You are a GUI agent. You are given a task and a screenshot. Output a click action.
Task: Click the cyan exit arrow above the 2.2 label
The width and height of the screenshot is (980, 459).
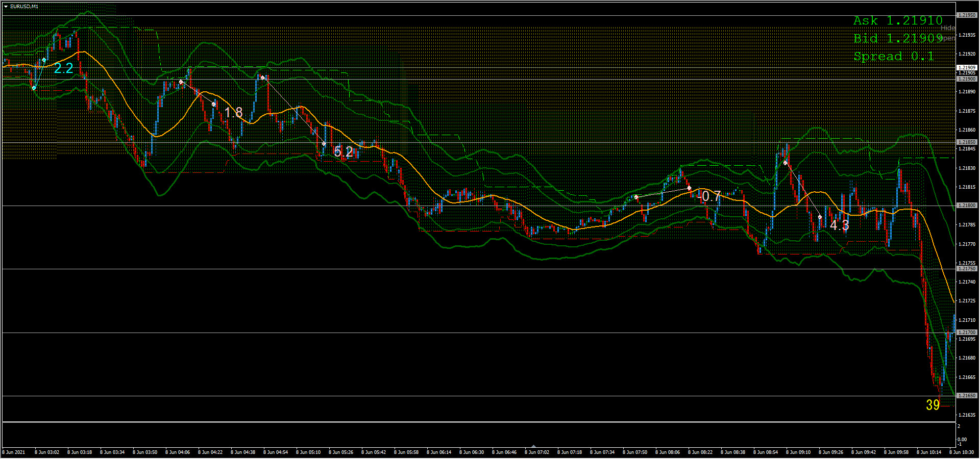tap(44, 60)
